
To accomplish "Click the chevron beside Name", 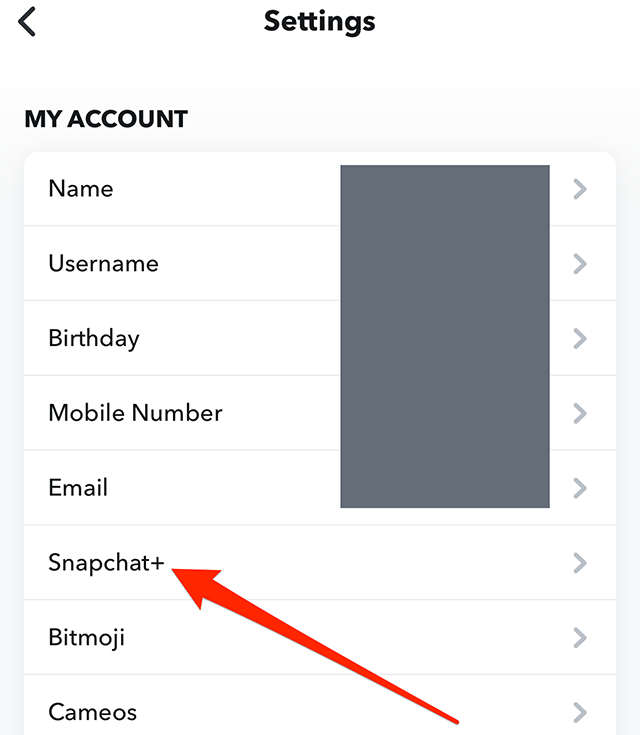I will (x=580, y=189).
